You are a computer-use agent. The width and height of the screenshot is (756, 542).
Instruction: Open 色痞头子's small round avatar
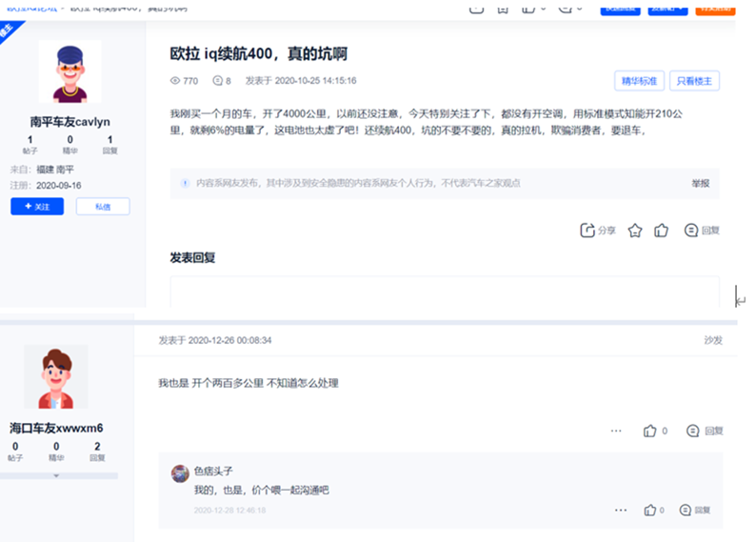coord(180,473)
